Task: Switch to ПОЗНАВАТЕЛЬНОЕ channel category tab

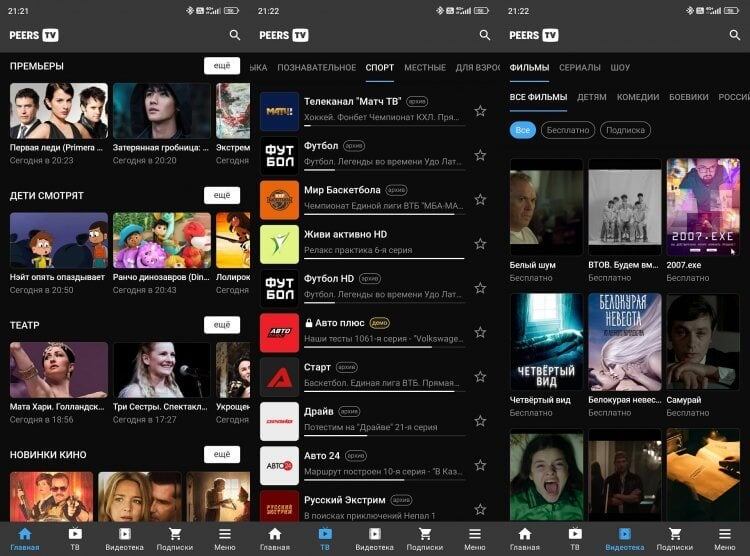Action: tap(317, 67)
